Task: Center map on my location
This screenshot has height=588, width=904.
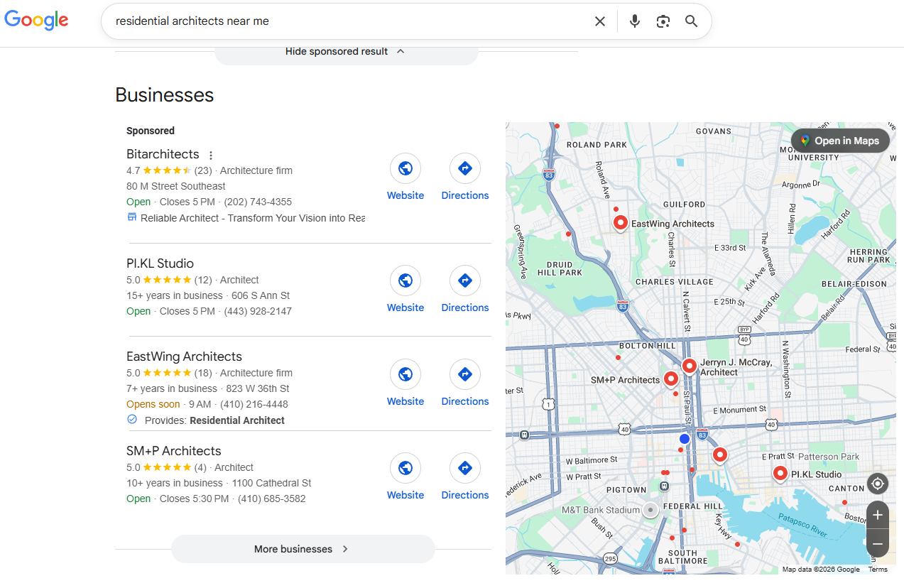Action: (878, 484)
